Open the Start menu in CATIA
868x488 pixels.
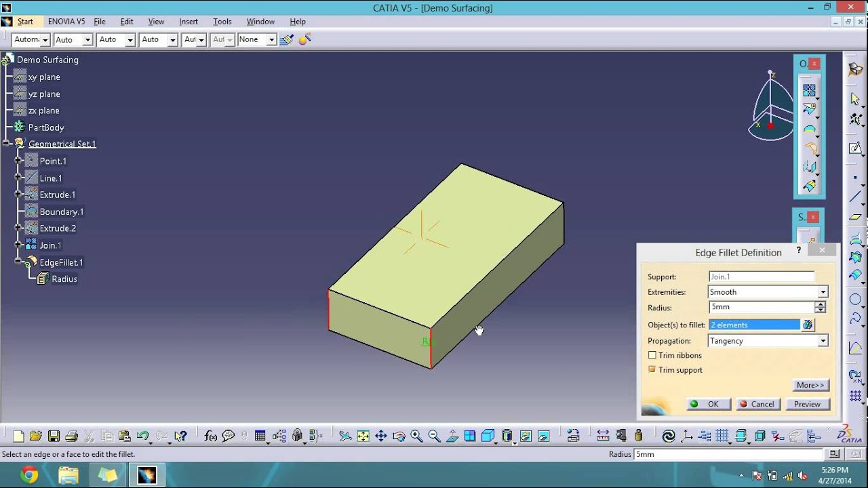tap(25, 22)
